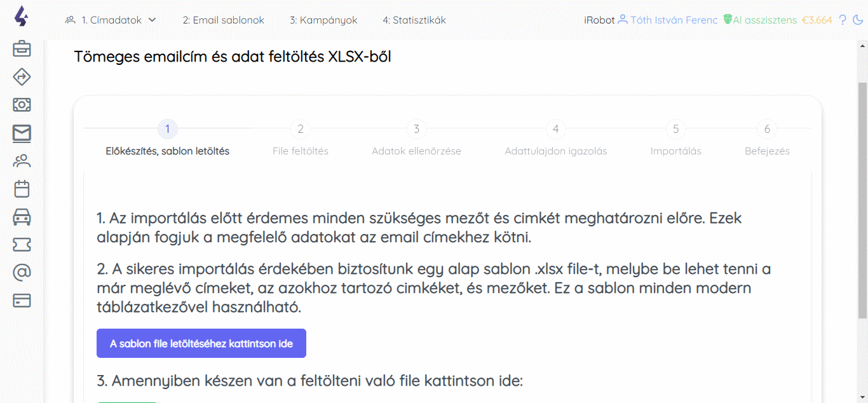Open the 2: Email sablonok menu
The height and width of the screenshot is (403, 868).
tap(223, 20)
